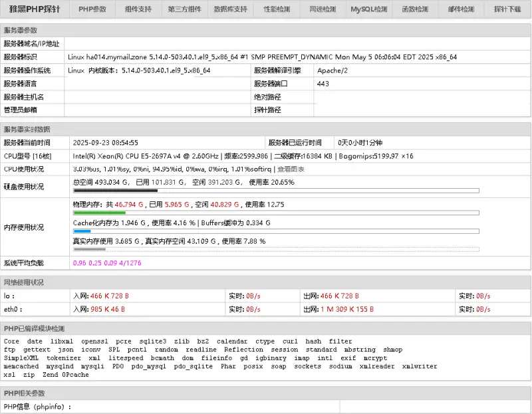Select the MySQL检测 tab
The height and width of the screenshot is (414, 532).
369,9
